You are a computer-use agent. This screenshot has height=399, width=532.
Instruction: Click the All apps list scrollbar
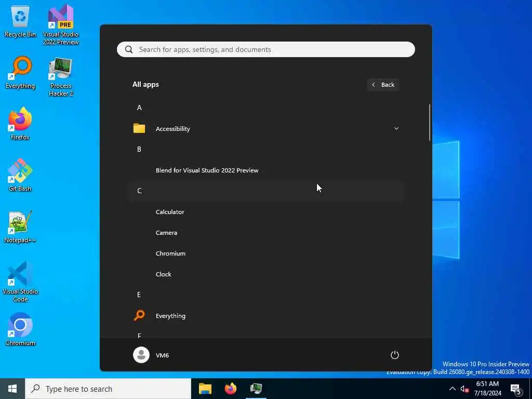(x=430, y=123)
